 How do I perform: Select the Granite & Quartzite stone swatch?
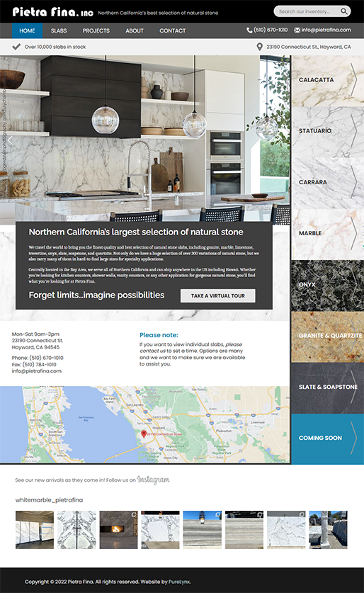click(x=328, y=337)
